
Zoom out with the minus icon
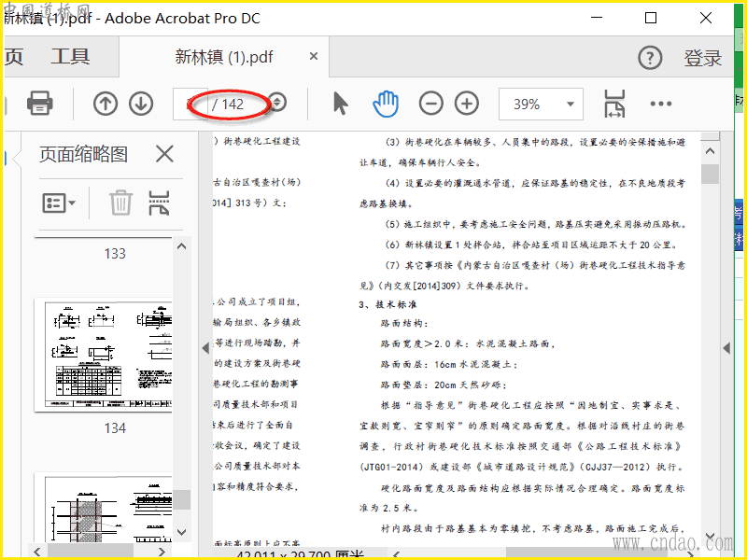point(431,104)
